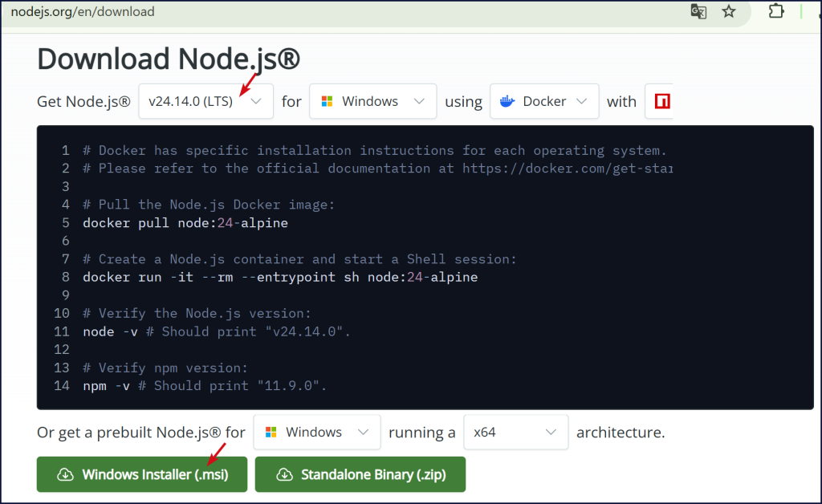Click the translate page icon in address bar
This screenshot has height=504, width=822.
(699, 12)
